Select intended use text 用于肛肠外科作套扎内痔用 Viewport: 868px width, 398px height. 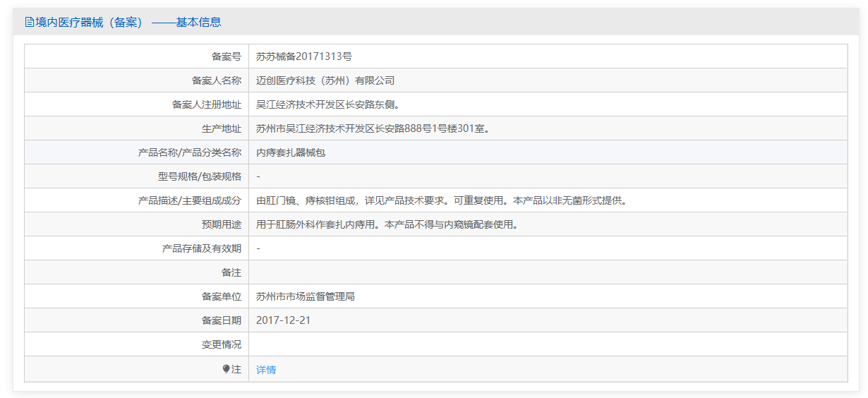click(x=387, y=224)
